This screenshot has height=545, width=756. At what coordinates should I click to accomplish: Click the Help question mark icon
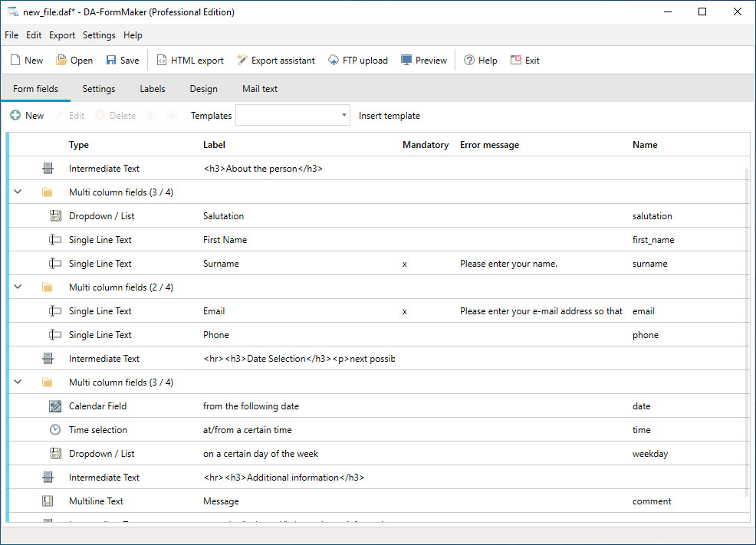point(469,61)
